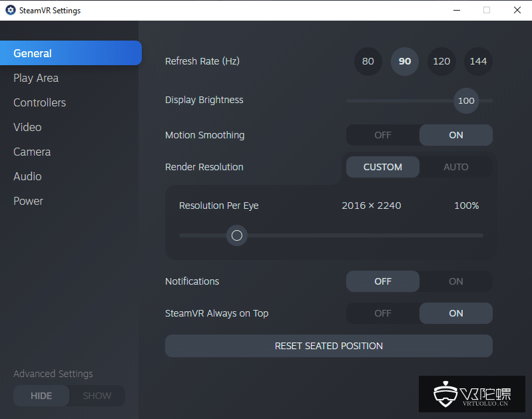Click the Refresh Rate (Hz) label

(x=202, y=61)
